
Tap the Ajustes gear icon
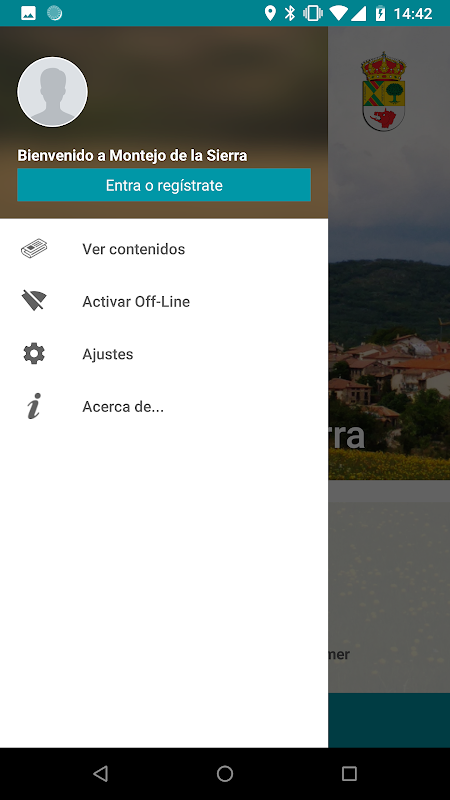pyautogui.click(x=34, y=354)
